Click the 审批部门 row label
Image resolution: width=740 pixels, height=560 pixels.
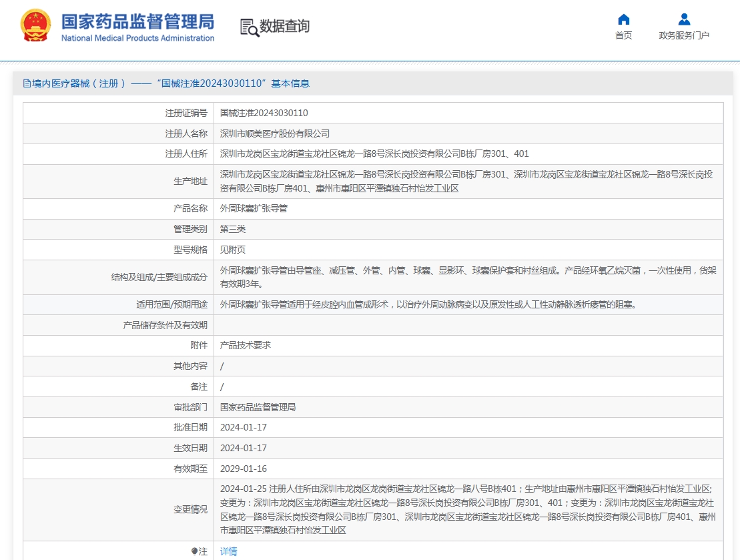pyautogui.click(x=190, y=407)
